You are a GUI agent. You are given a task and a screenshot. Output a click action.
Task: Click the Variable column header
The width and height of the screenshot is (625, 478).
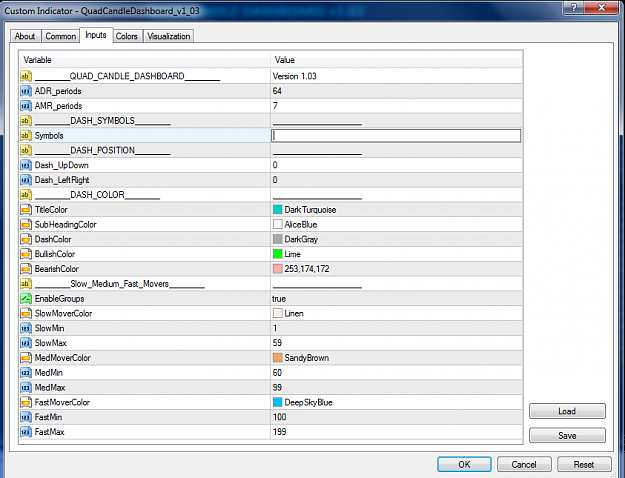[x=144, y=60]
